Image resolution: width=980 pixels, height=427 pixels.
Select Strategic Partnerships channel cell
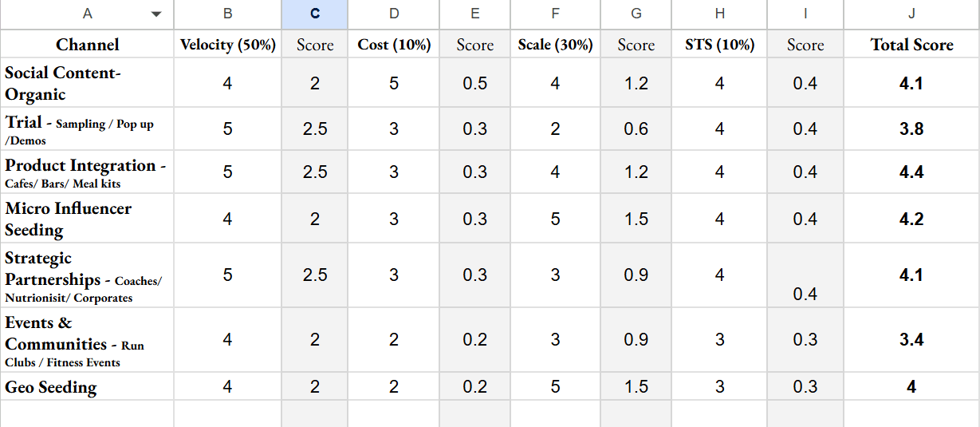[x=87, y=276]
